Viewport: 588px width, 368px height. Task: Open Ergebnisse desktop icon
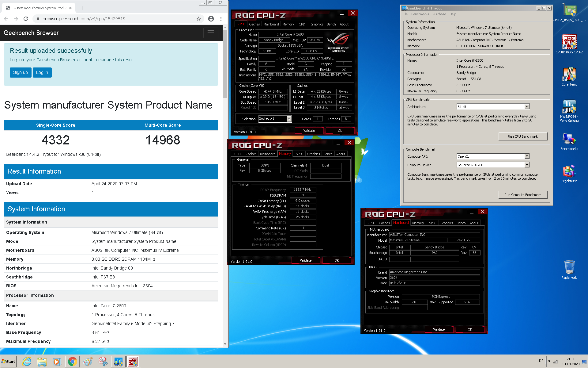tap(569, 174)
